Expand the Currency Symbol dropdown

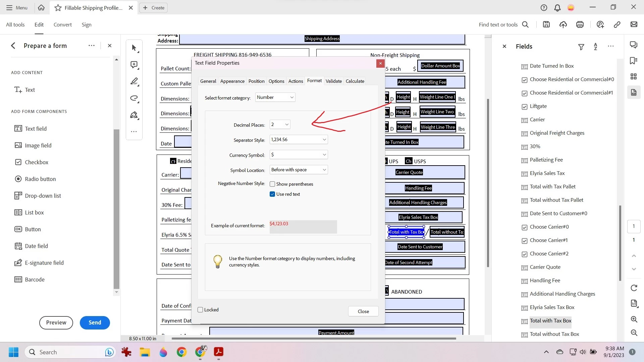pos(299,155)
